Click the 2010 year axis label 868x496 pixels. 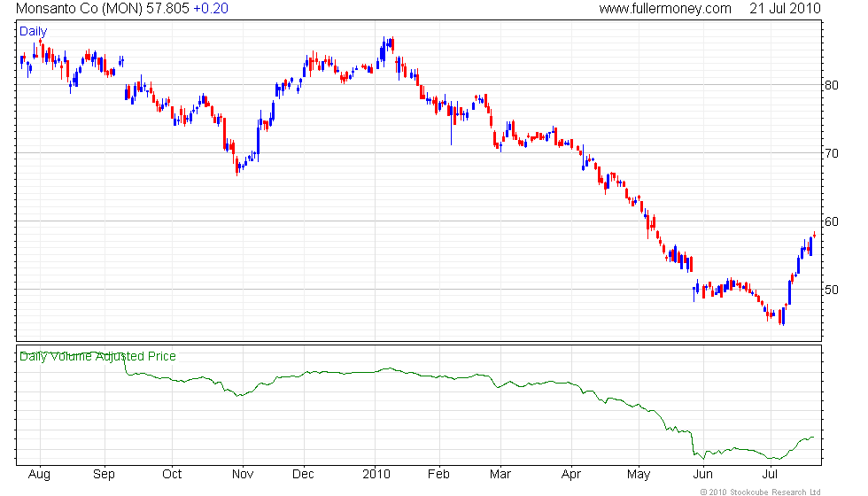pos(376,475)
